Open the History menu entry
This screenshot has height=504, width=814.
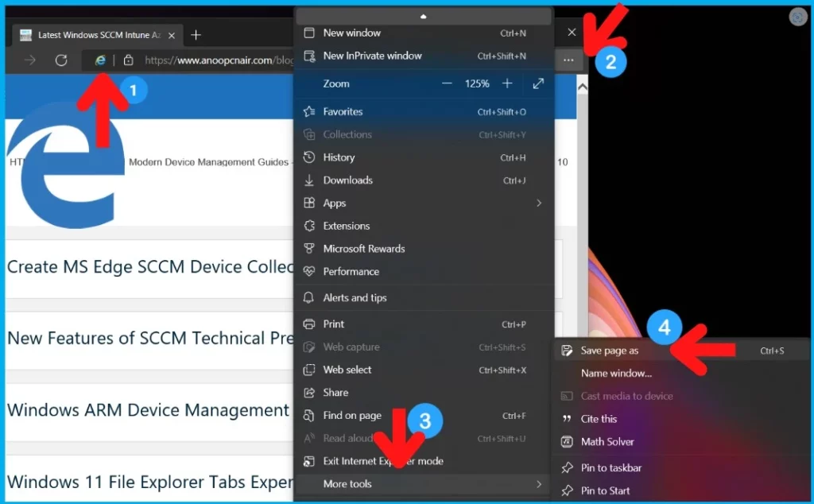tap(424, 157)
